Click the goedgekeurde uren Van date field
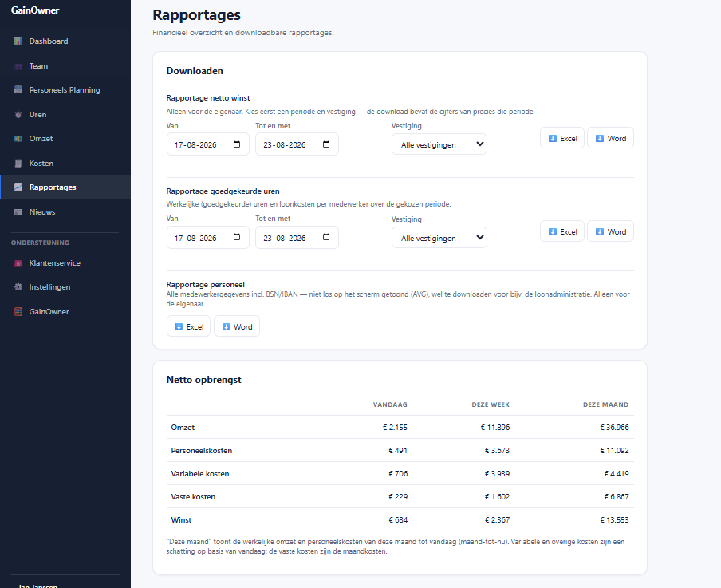 click(x=208, y=238)
